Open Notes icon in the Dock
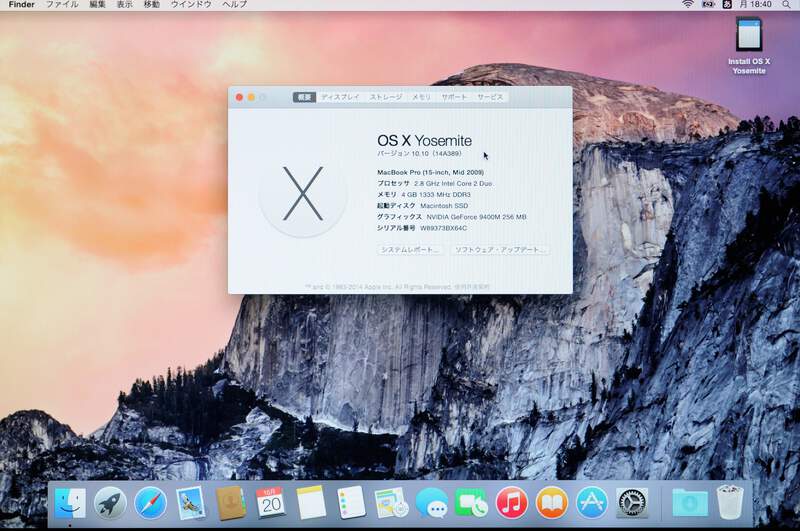The image size is (800, 531). click(311, 503)
